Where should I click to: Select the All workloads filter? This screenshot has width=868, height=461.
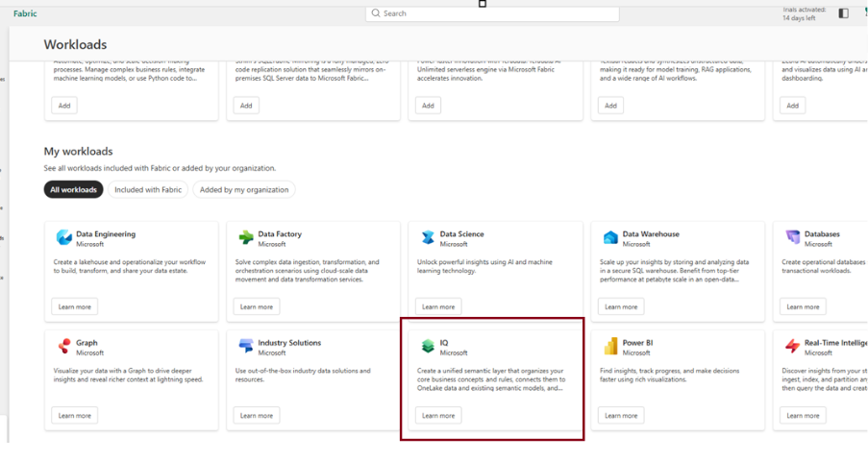coord(74,189)
